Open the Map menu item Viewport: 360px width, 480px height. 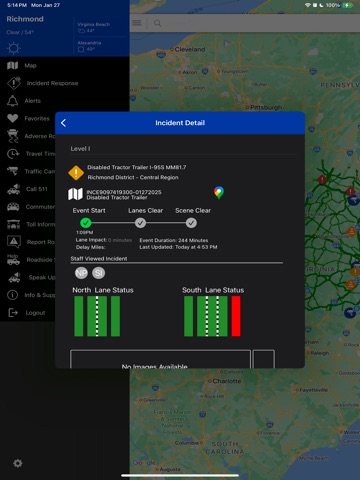tap(30, 66)
